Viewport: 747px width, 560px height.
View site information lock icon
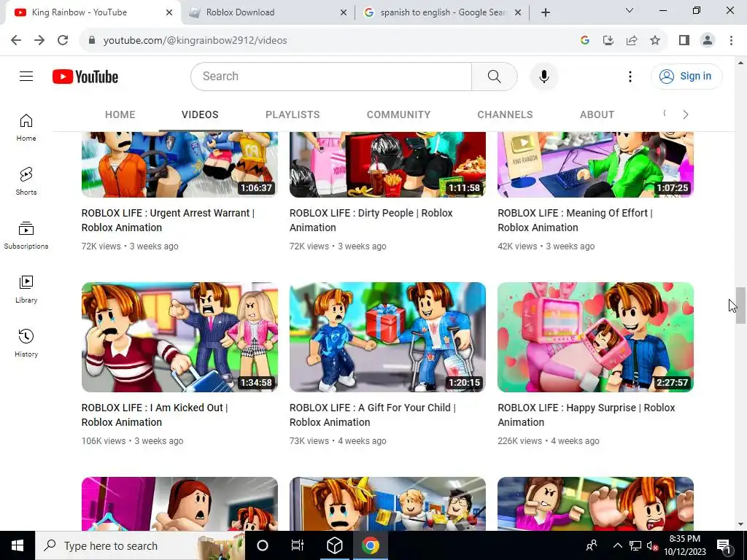click(92, 41)
